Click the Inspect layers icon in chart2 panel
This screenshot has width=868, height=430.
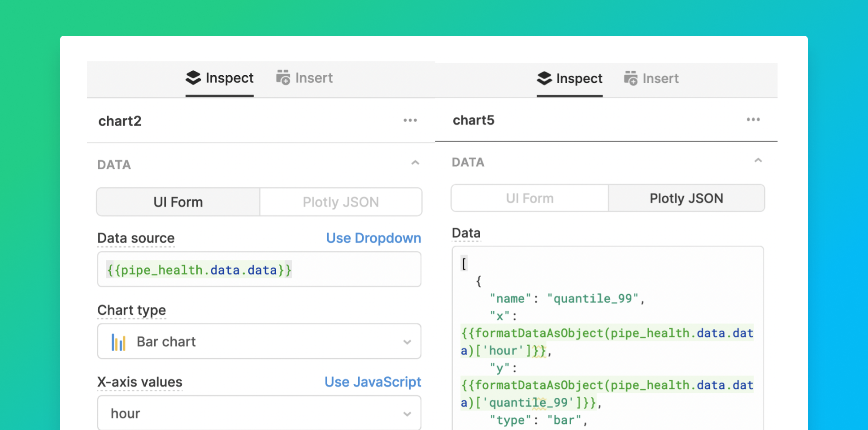(x=193, y=77)
